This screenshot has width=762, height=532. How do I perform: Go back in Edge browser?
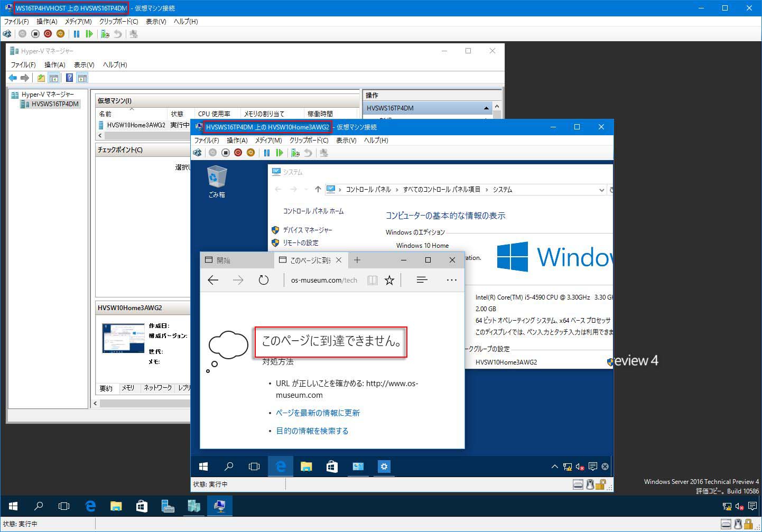pos(213,281)
